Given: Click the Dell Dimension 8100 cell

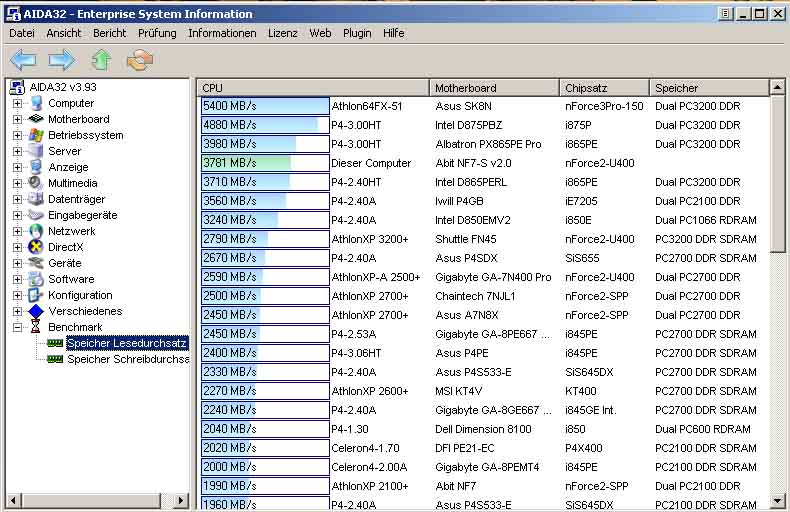Looking at the screenshot, I should click(x=483, y=429).
